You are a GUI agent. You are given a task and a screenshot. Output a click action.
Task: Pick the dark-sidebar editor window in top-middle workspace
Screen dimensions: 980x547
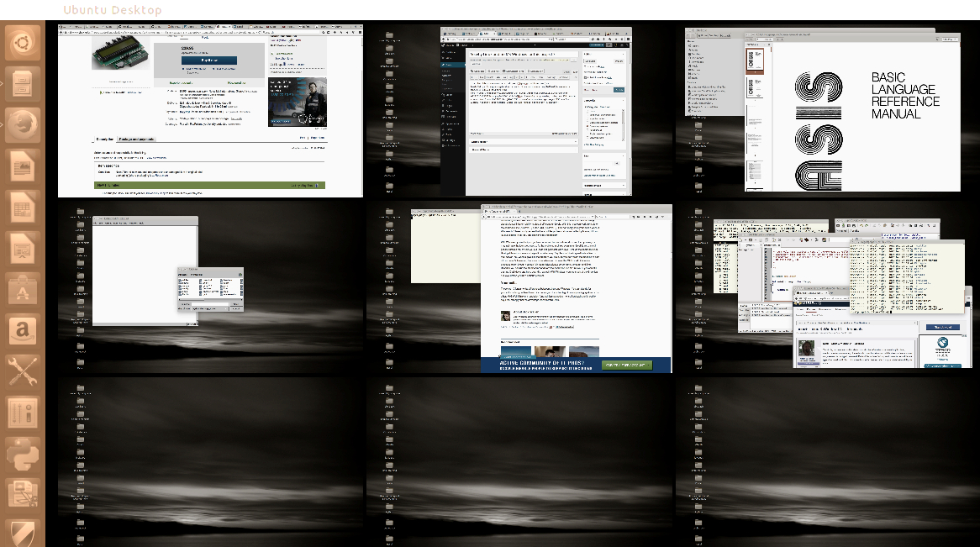click(538, 109)
